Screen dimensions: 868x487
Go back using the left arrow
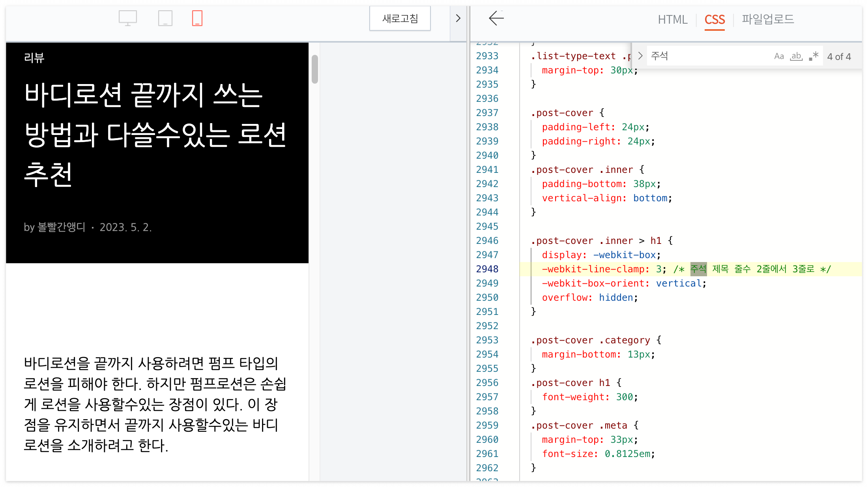point(496,18)
